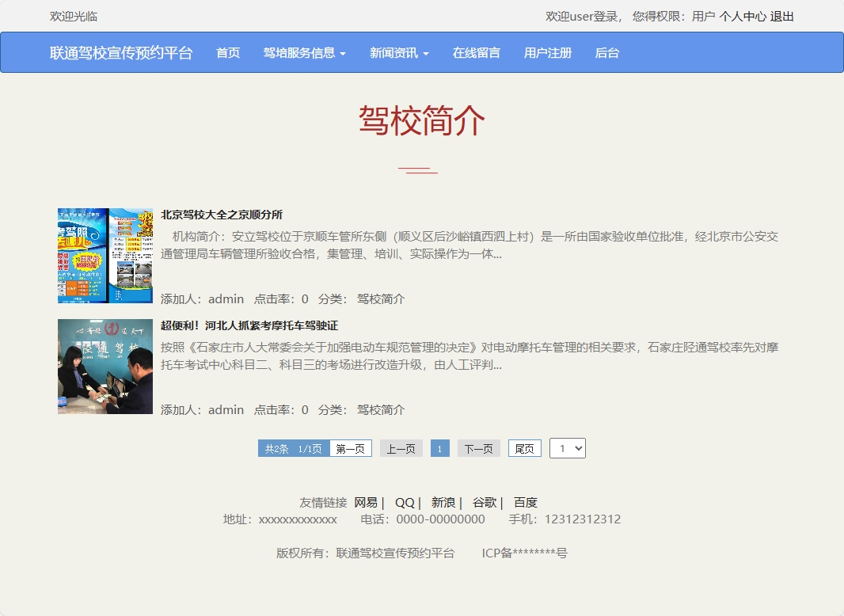Image resolution: width=844 pixels, height=616 pixels.
Task: Click the 第一页 pagination button
Action: click(x=350, y=447)
